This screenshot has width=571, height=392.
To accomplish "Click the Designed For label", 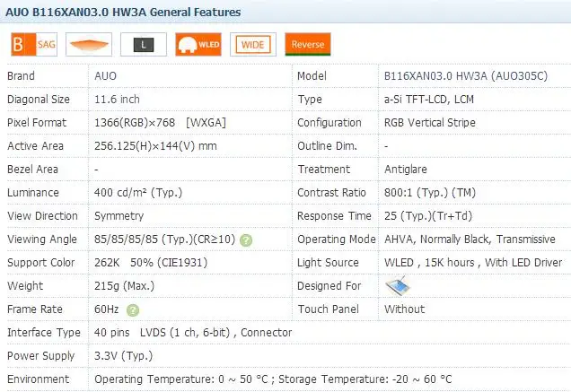I will tap(329, 286).
